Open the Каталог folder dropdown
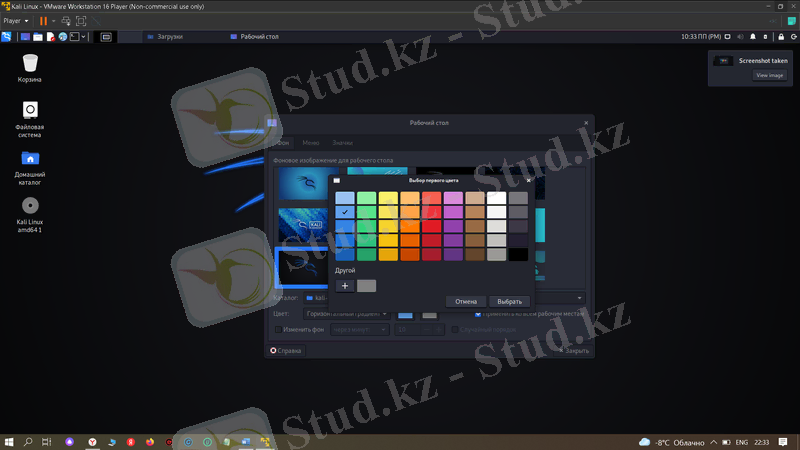The width and height of the screenshot is (800, 450). click(444, 298)
